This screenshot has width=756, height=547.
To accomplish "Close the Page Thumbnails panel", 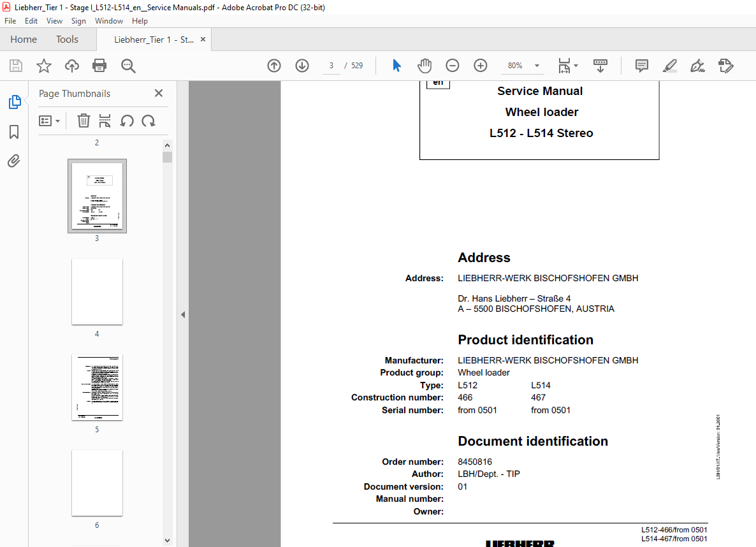I will [x=159, y=93].
